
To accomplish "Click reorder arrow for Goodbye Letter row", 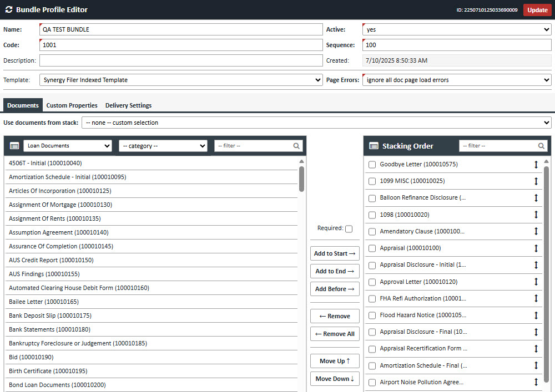I will [536, 164].
